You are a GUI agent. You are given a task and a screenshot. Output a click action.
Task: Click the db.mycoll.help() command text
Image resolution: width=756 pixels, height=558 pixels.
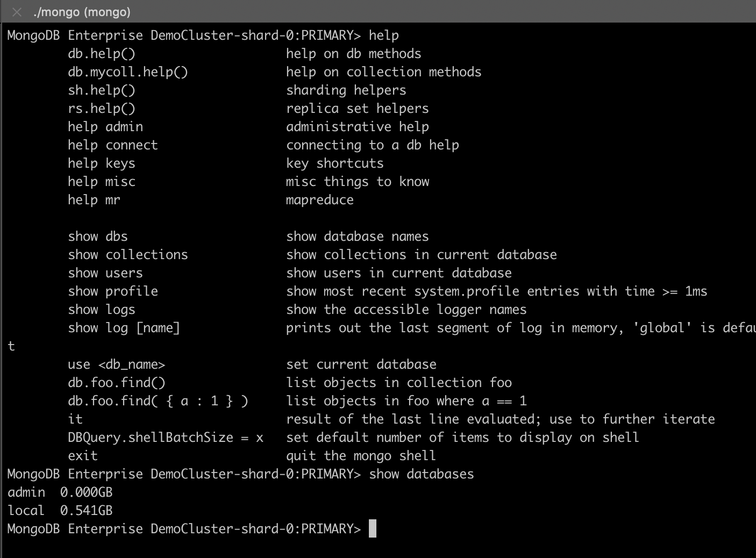tap(128, 72)
